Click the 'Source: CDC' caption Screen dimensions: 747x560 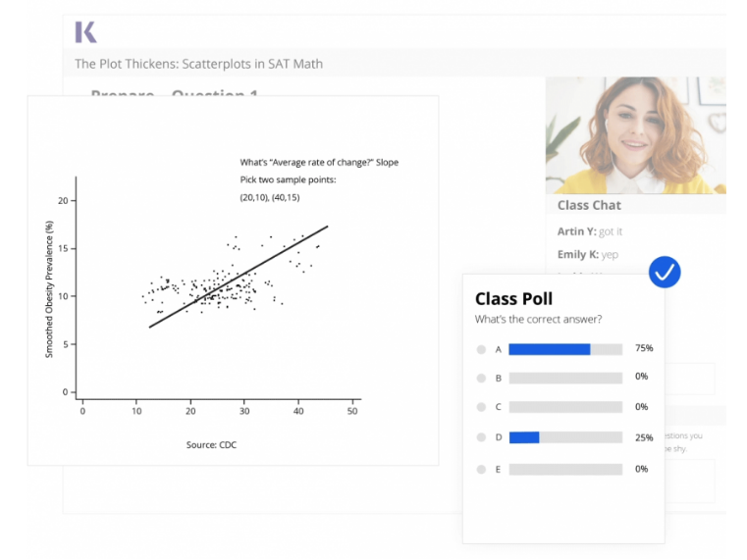click(211, 445)
